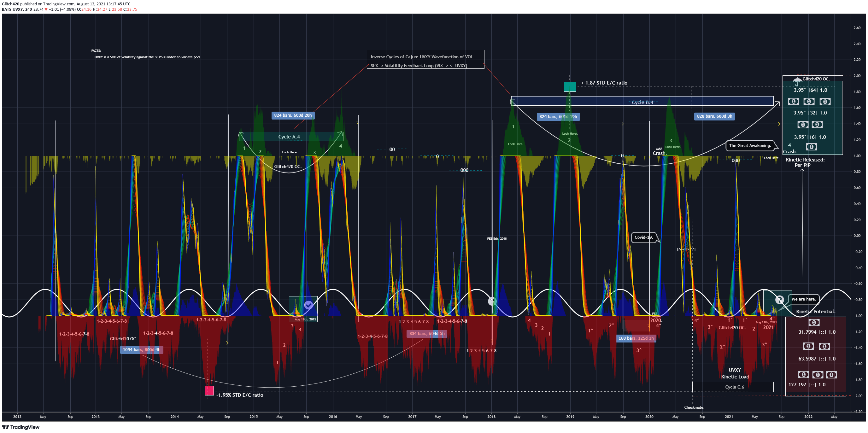The image size is (868, 433).
Task: Click the 2.00 level on price axis
Action: pyautogui.click(x=857, y=76)
